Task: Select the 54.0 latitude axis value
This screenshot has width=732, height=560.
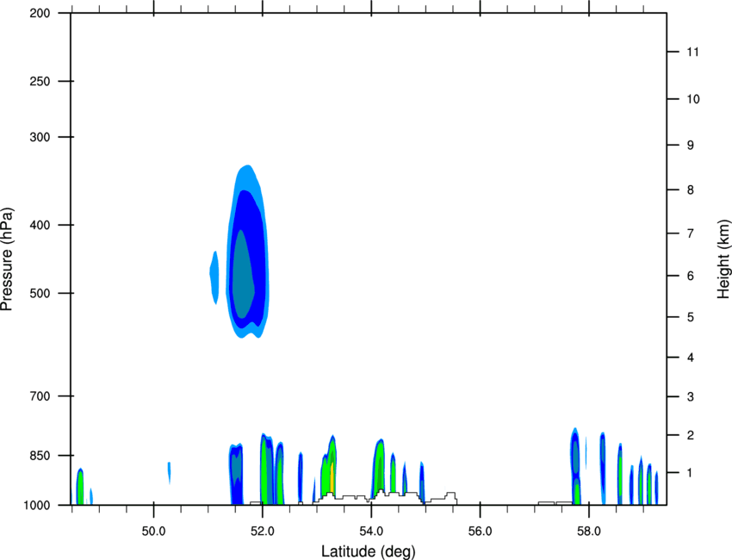Action: (x=372, y=532)
